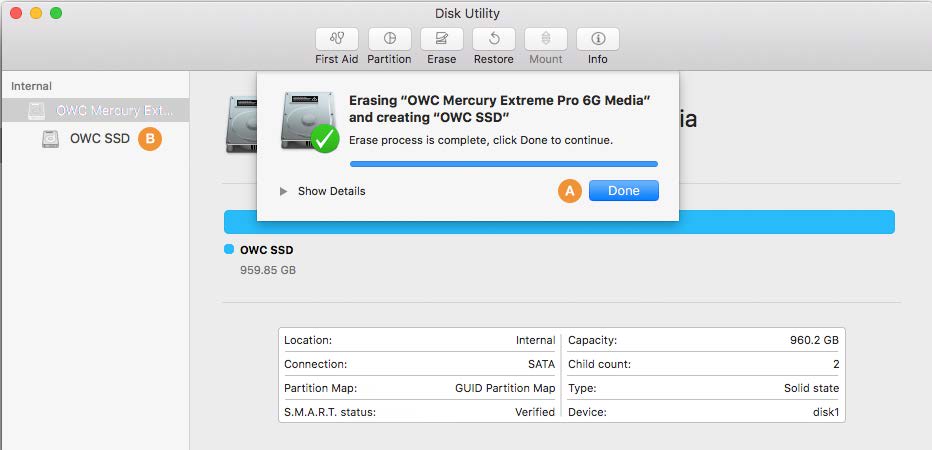932x450 pixels.
Task: Click the S.M.A.R.T. status Verified row
Action: tap(419, 412)
